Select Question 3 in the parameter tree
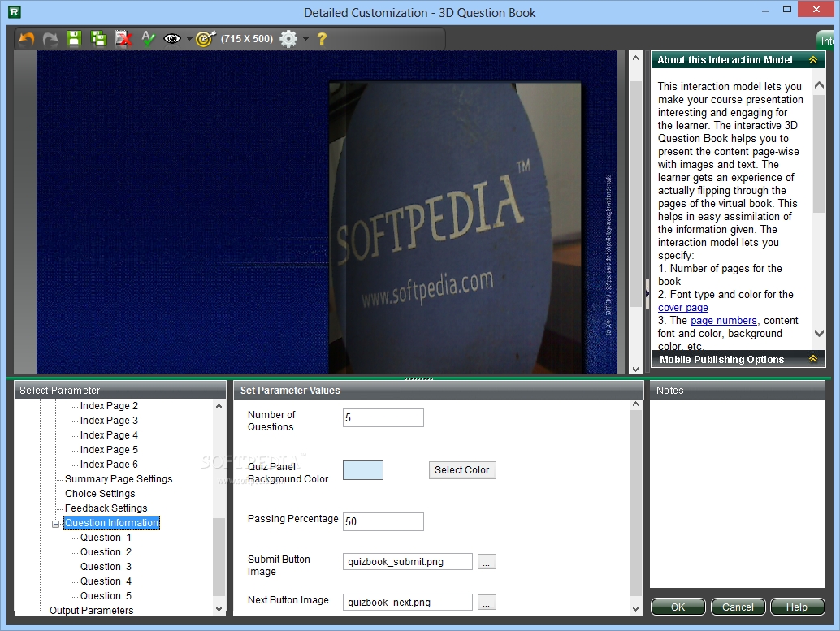The width and height of the screenshot is (840, 631). pos(106,567)
